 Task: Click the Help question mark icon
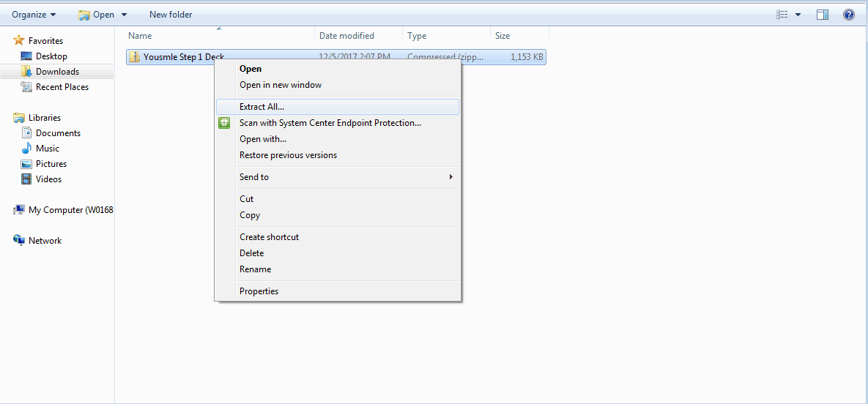[849, 15]
